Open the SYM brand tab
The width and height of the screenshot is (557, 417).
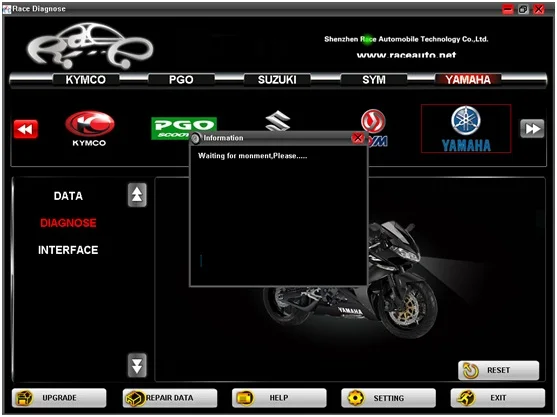(x=374, y=80)
